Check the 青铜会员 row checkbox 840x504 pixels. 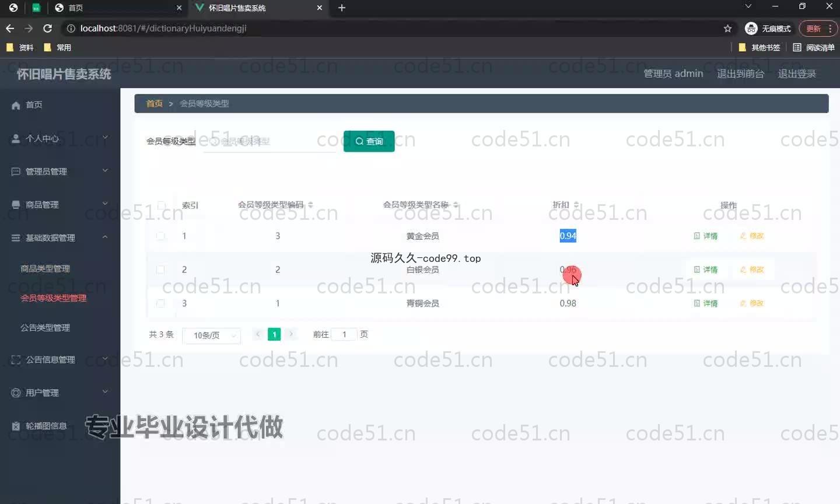click(x=160, y=303)
